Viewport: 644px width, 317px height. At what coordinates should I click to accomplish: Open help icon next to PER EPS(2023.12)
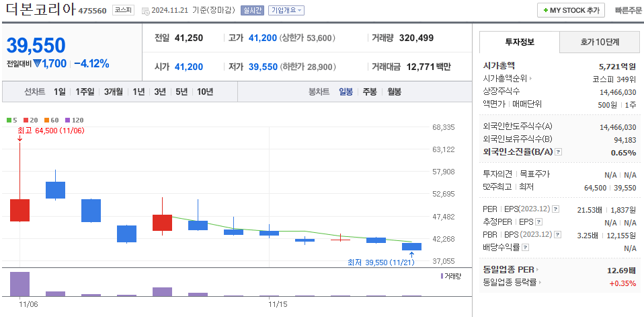(x=556, y=209)
